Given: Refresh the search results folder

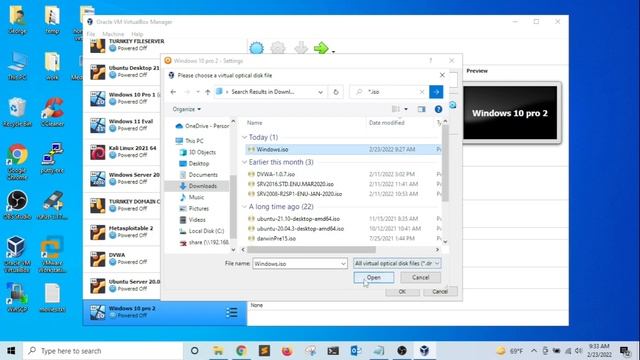Looking at the screenshot, I should point(336,92).
